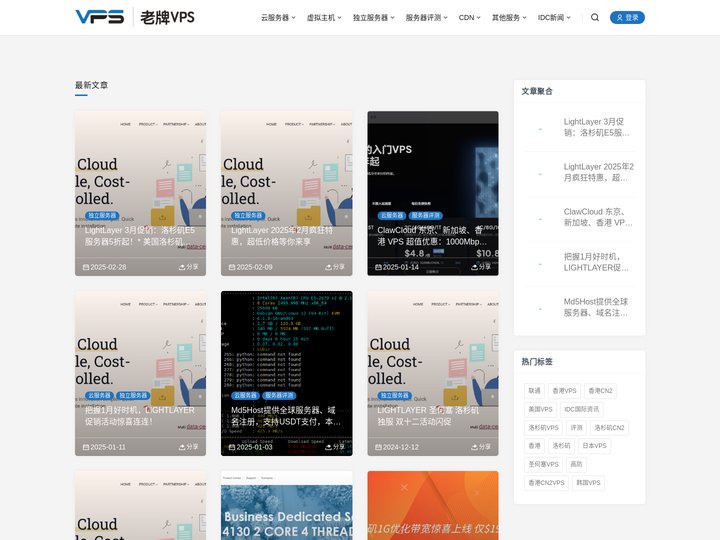Viewport: 720px width, 540px height.
Task: Select the 香港CN2VPS hot tag
Action: coord(546,483)
